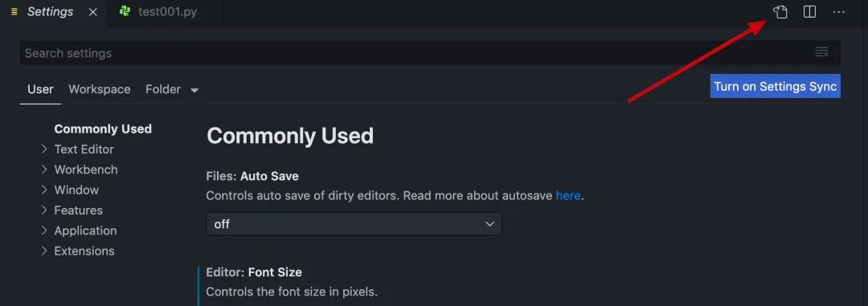Close the Settings tab

(92, 11)
